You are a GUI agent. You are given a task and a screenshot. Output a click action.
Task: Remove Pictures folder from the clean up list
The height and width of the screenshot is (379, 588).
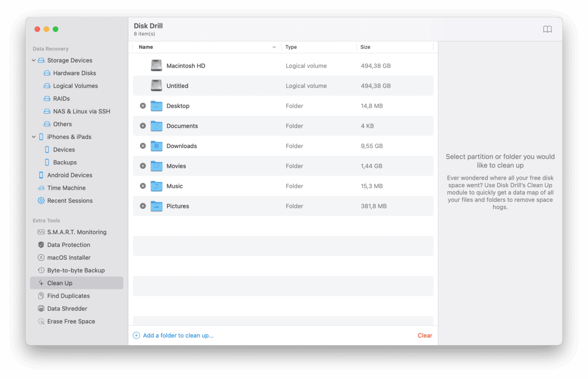click(x=143, y=206)
